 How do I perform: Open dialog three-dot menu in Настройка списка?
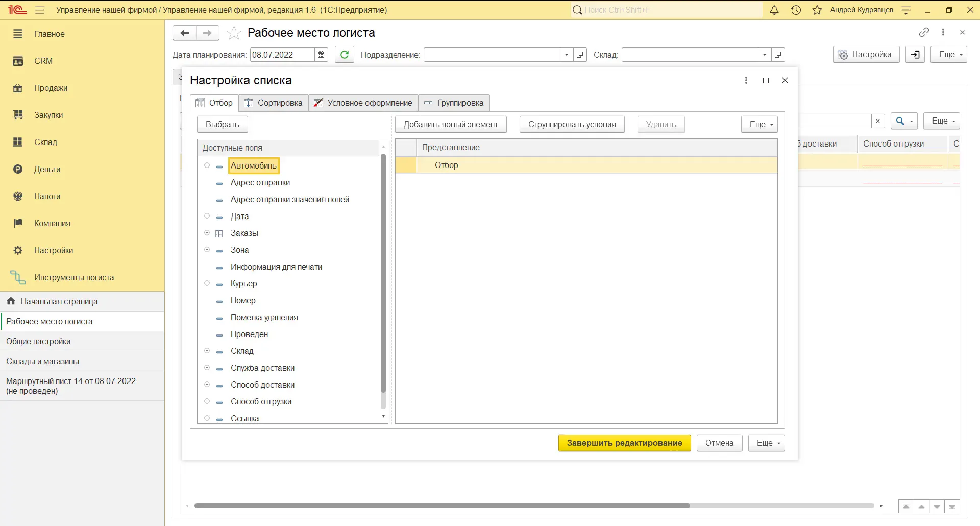pyautogui.click(x=746, y=80)
